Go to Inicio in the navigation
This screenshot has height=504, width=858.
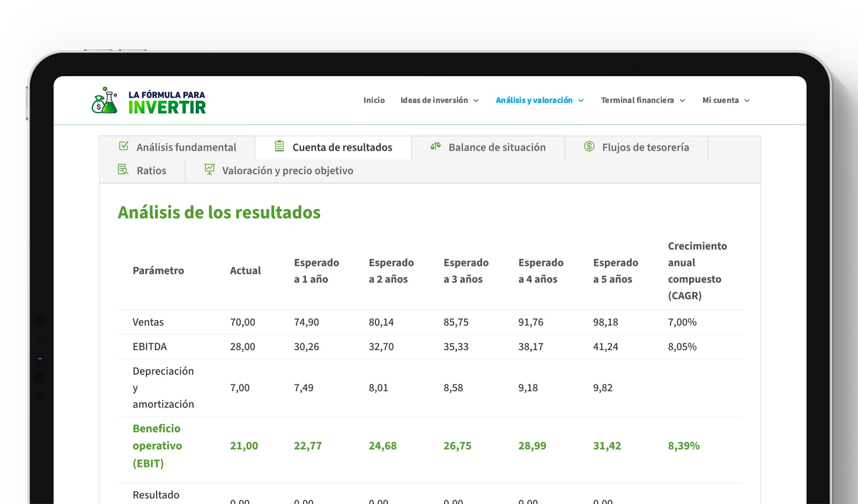click(x=374, y=100)
